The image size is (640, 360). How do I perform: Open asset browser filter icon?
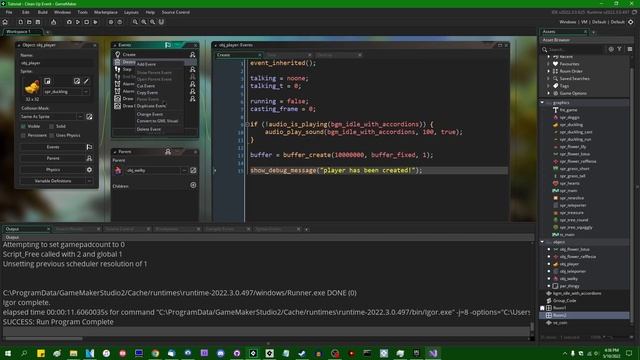tap(619, 49)
